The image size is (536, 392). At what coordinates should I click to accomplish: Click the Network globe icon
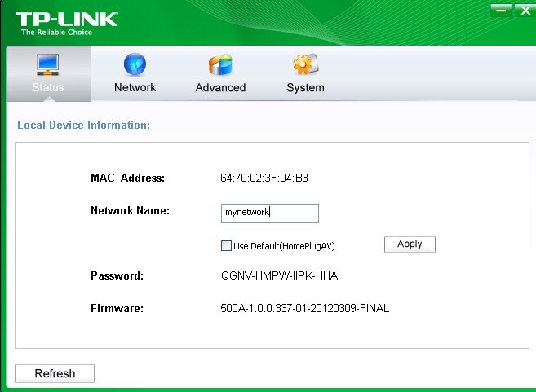(134, 64)
